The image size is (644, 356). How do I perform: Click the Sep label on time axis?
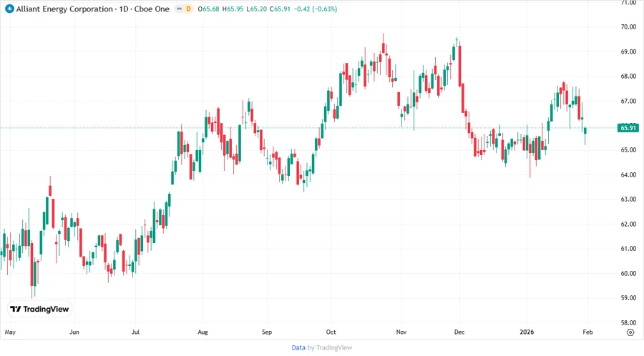[267, 332]
